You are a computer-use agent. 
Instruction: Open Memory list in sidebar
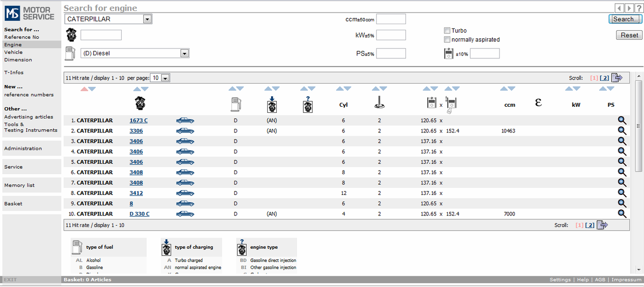pos(20,185)
